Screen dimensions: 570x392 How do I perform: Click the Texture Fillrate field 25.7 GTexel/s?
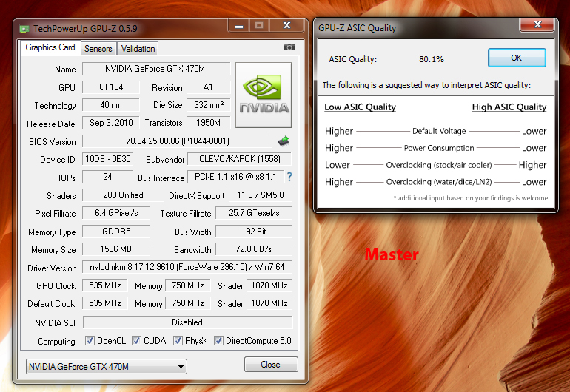[254, 213]
